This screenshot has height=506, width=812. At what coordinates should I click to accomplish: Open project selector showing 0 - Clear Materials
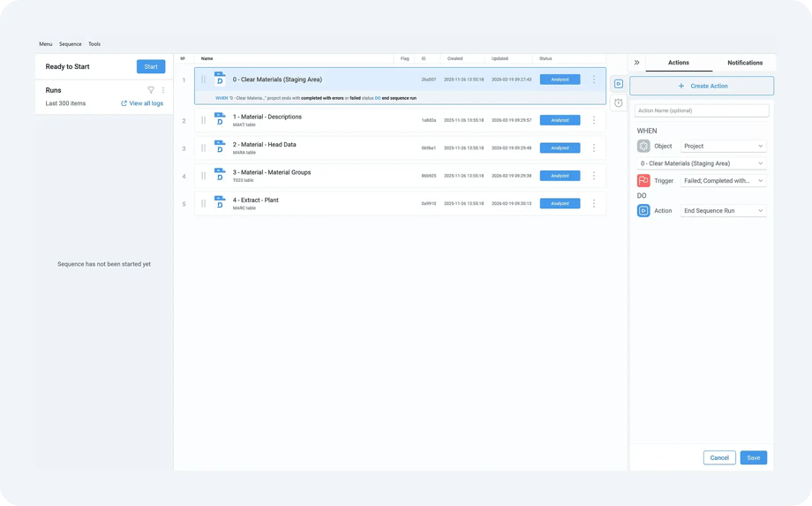702,163
